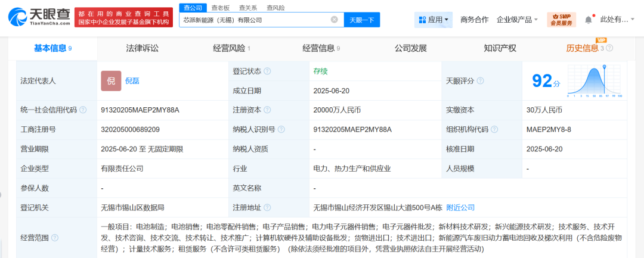644x258 pixels.
Task: Click the 2025-06-20 至 无固定期限 business term
Action: 142,149
